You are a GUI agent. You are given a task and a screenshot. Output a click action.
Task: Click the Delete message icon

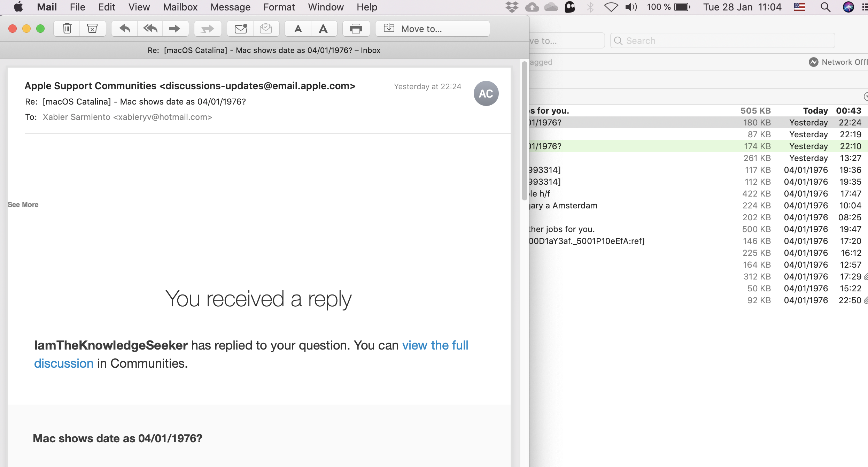(67, 28)
